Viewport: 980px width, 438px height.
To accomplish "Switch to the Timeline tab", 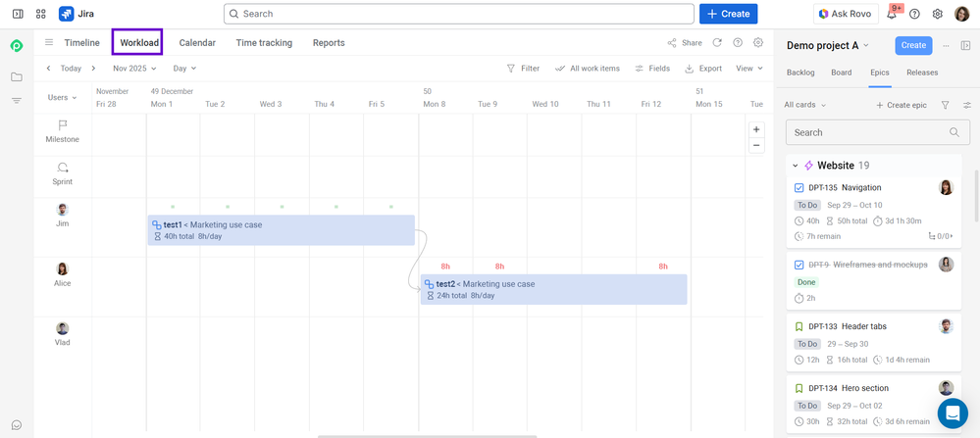I will coord(81,43).
